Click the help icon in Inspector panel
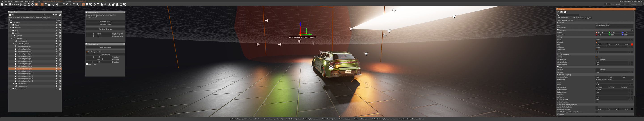 coord(565,12)
